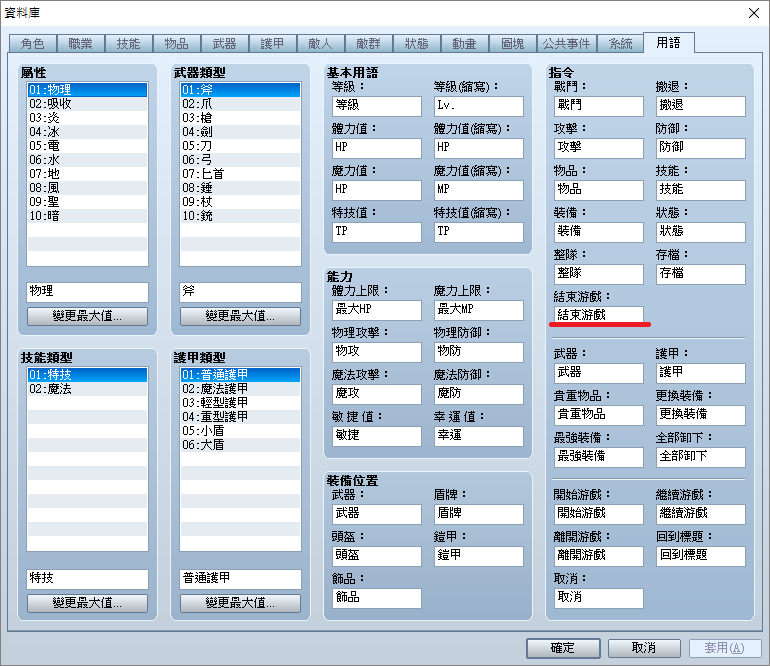Go to the 技能 tab
Screen dimensions: 770x666
tap(129, 44)
